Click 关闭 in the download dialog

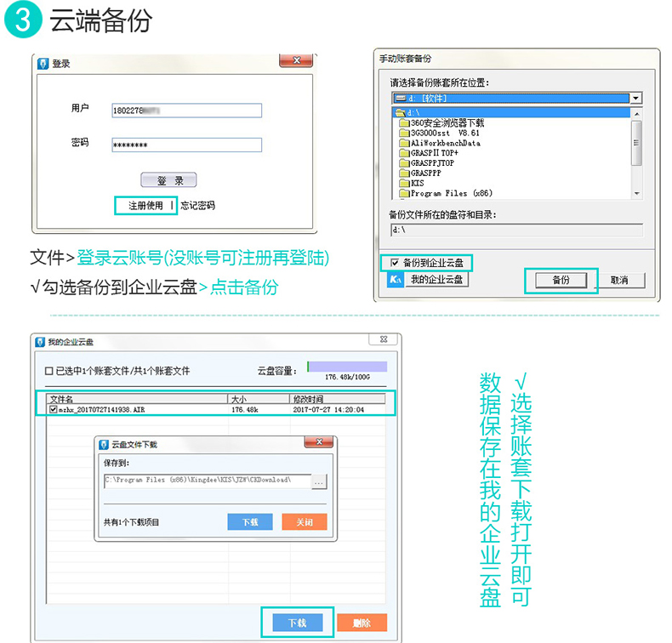305,522
